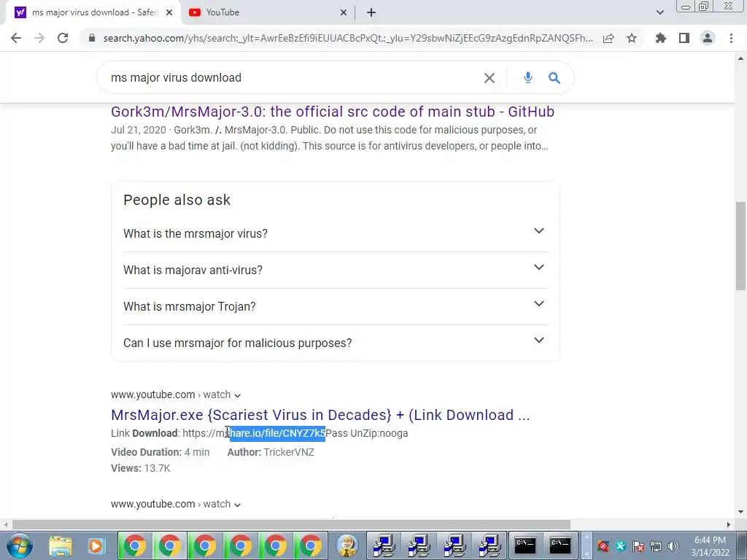Open the cartoon-face app on taskbar
The width and height of the screenshot is (747, 560).
(347, 545)
